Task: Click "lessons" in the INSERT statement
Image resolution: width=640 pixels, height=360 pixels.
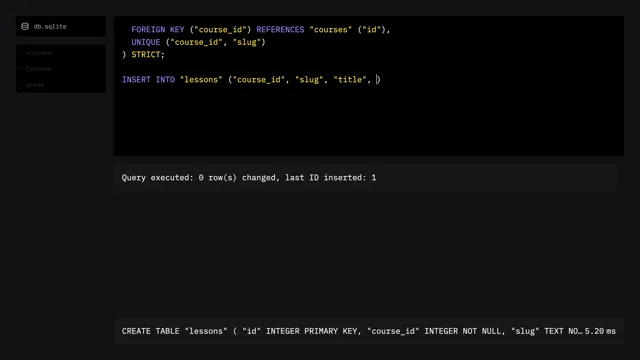Action: point(201,80)
